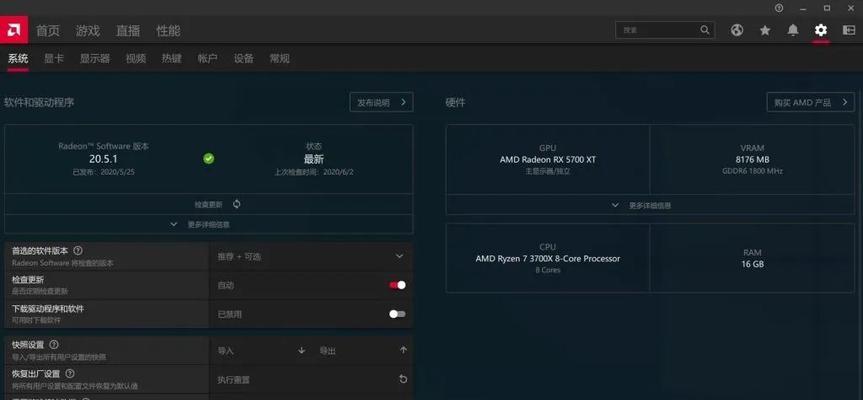
Task: Open 推荐 + 可选 version dropdown
Action: (311, 256)
